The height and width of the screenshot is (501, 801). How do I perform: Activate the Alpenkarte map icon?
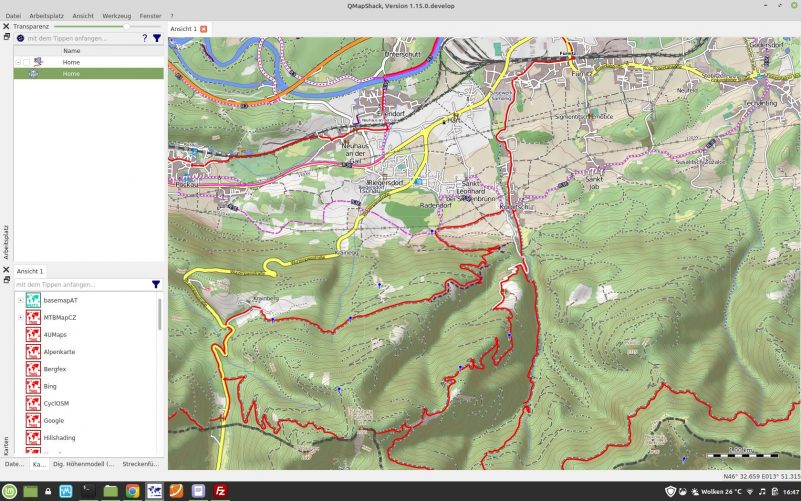[33, 352]
